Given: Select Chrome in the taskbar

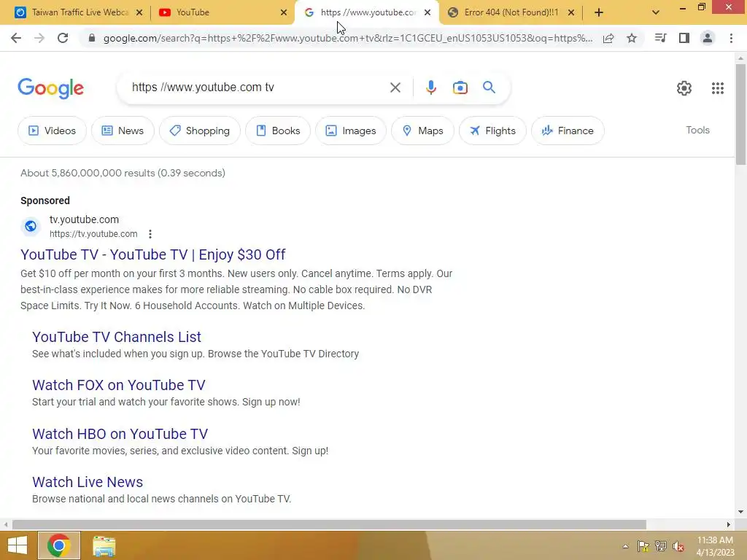Looking at the screenshot, I should tap(59, 545).
